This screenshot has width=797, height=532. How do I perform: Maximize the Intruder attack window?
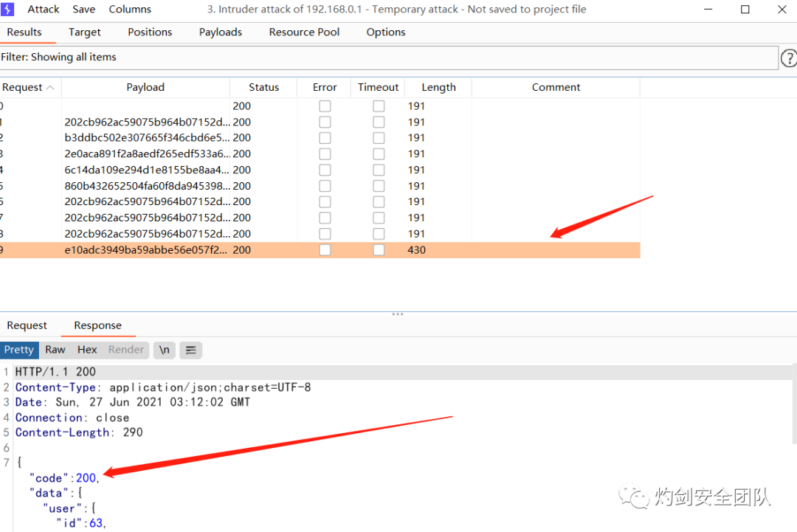[745, 9]
